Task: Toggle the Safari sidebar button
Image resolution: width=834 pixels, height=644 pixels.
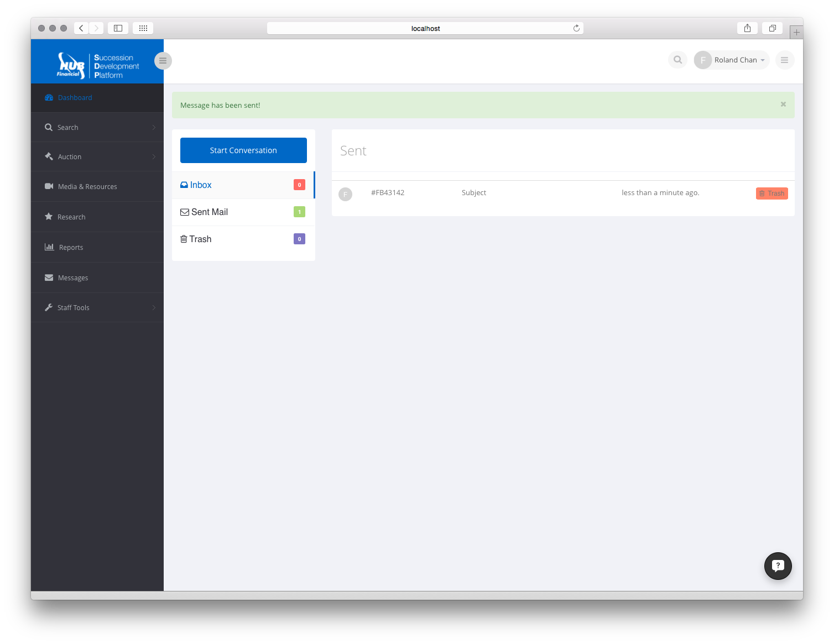Action: coord(118,28)
